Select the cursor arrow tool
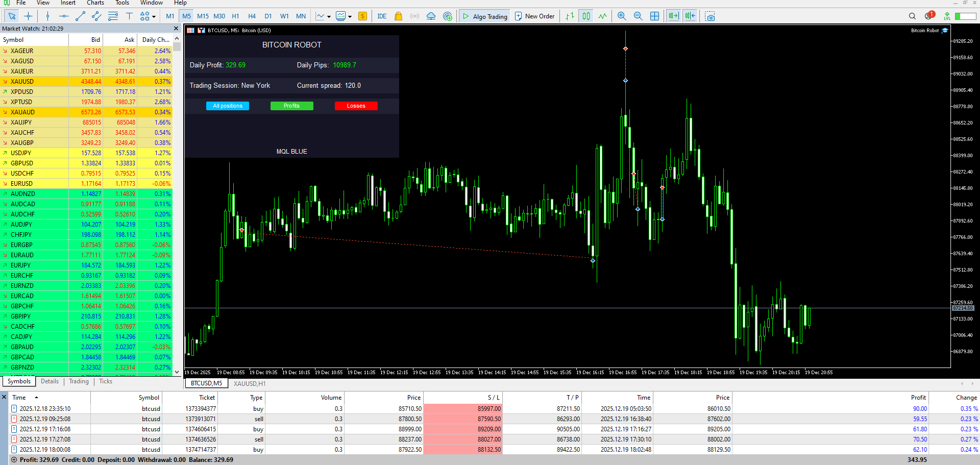Image resolution: width=980 pixels, height=465 pixels. (12, 16)
